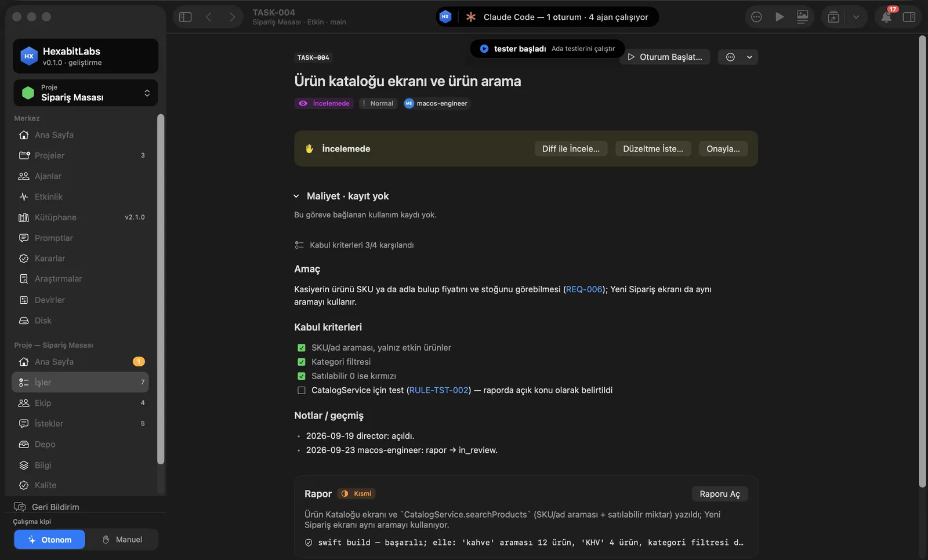
Task: Open notifications bell with 17 badge
Action: coord(886,17)
